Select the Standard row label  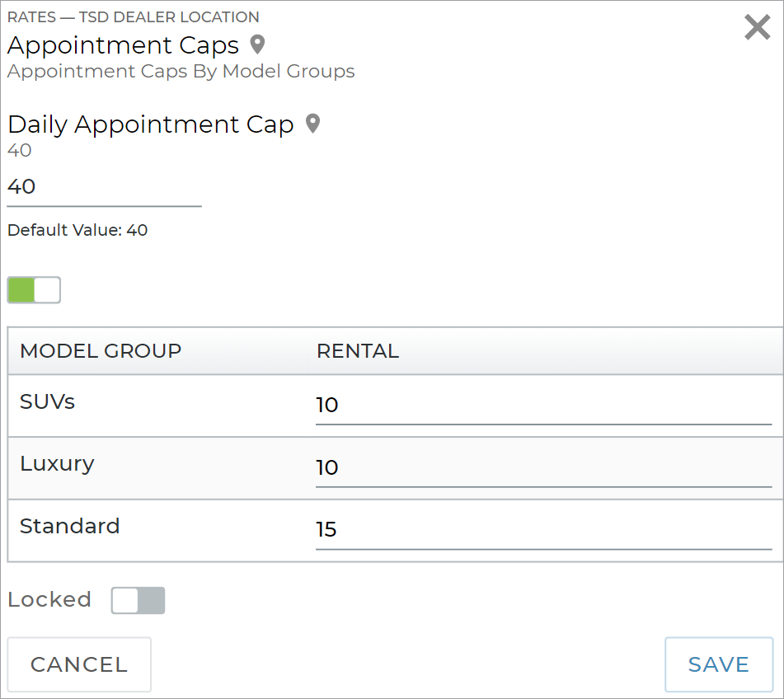click(69, 526)
